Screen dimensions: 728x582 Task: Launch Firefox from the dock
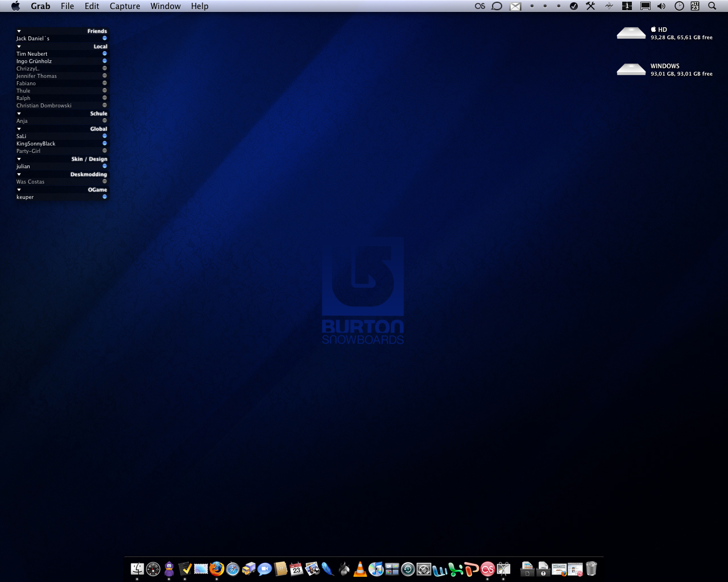217,569
